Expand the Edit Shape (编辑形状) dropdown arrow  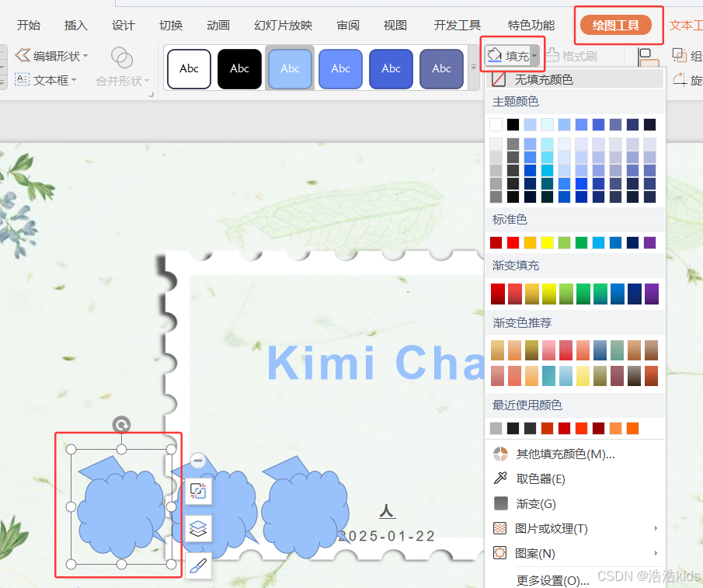tap(85, 56)
